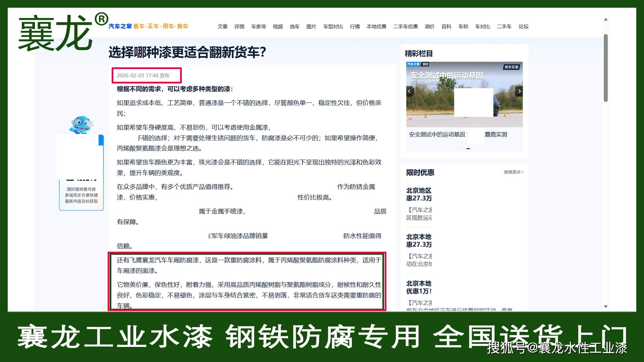Go to 评测 in navigation

click(x=239, y=26)
